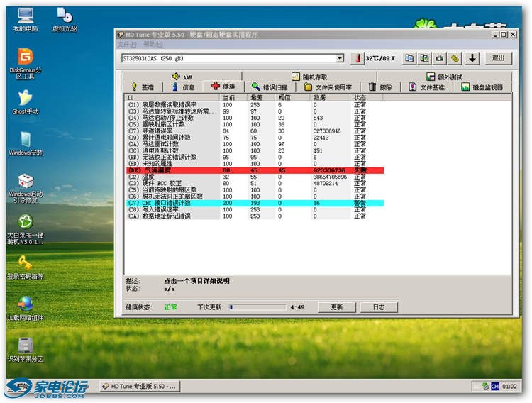The image size is (532, 403).
Task: Click the 阈值 column header
Action: coord(293,98)
